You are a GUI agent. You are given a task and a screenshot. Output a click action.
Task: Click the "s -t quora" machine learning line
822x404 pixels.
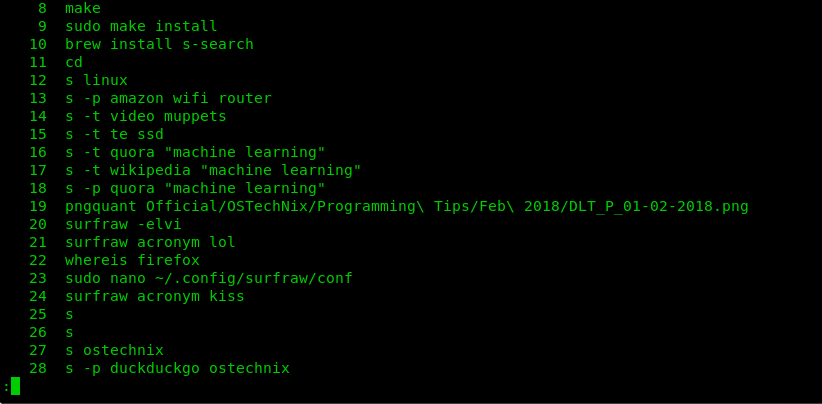195,152
